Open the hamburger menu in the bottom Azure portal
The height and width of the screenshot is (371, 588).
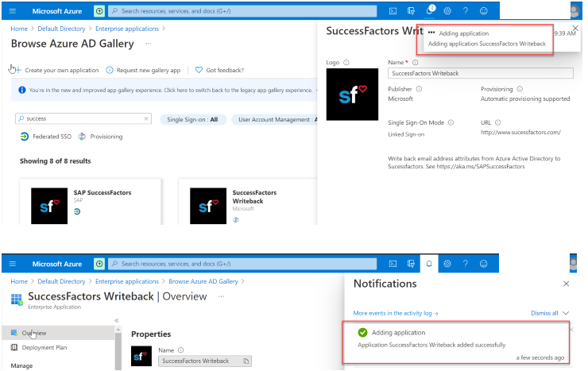[x=13, y=264]
